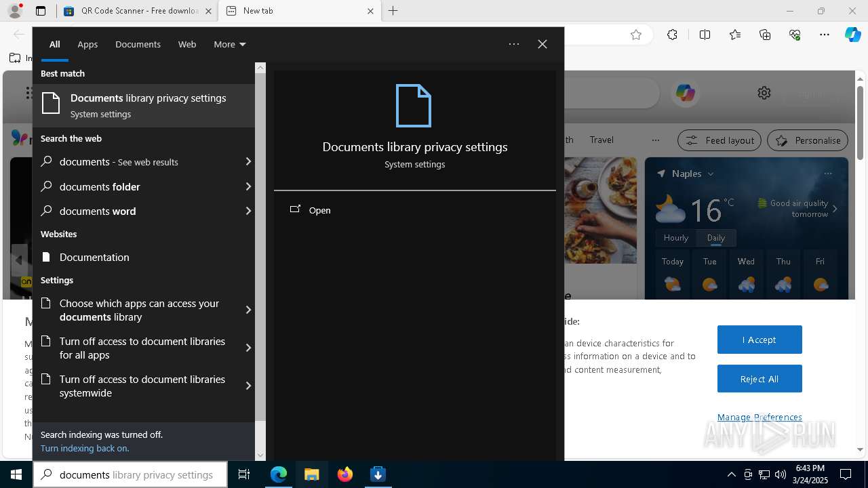
Task: Switch to the Apps search filter tab
Action: [x=87, y=44]
